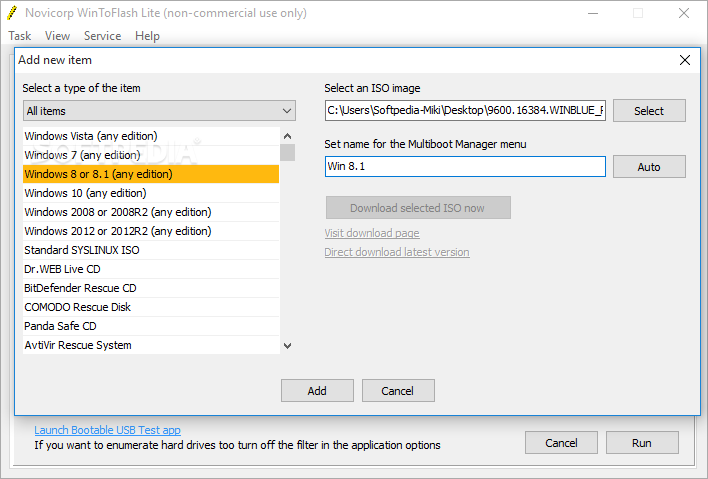Viewport: 708px width, 479px height.
Task: Open the Help menu
Action: 147,36
